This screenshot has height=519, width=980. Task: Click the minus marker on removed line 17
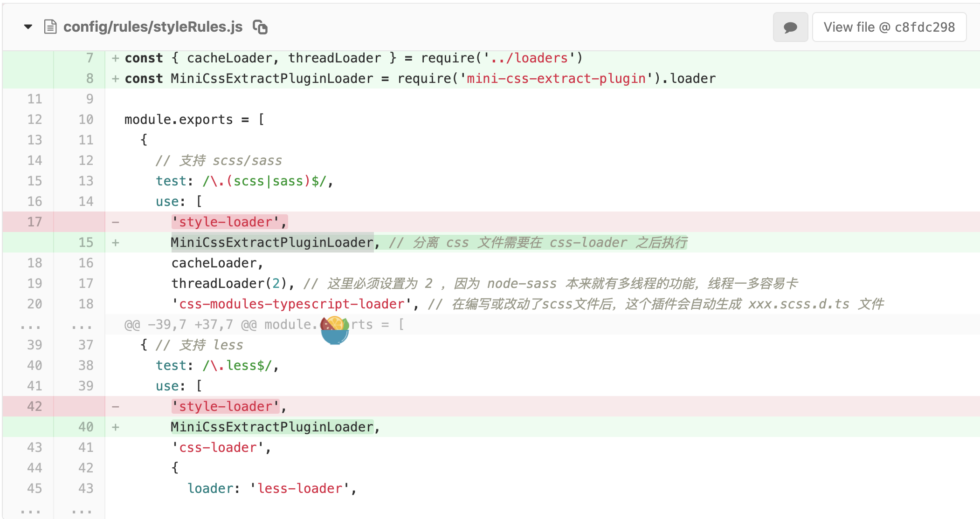coord(116,222)
